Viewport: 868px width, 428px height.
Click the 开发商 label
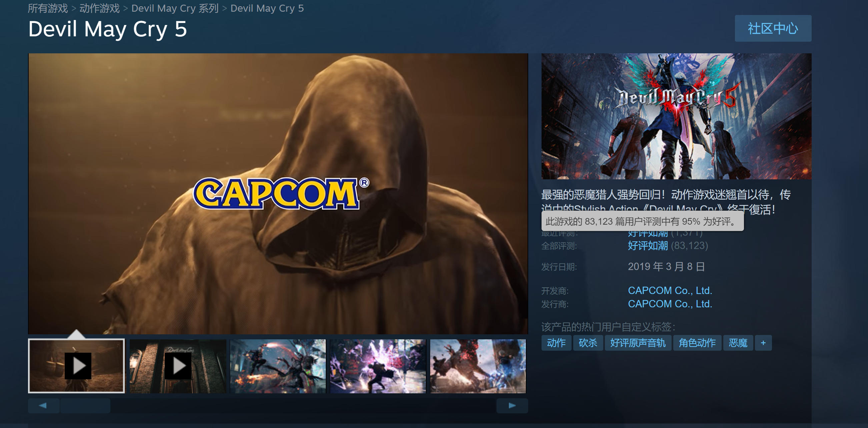555,291
